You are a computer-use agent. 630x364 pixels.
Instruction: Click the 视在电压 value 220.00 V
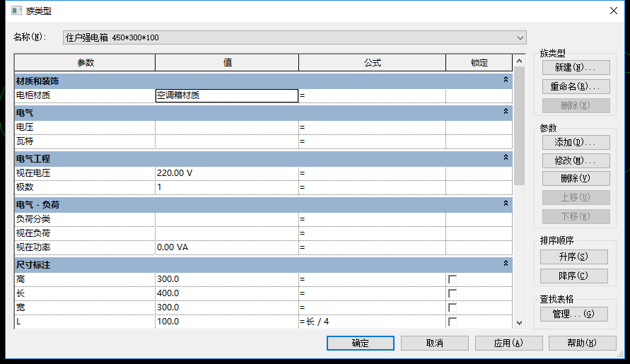pos(226,173)
